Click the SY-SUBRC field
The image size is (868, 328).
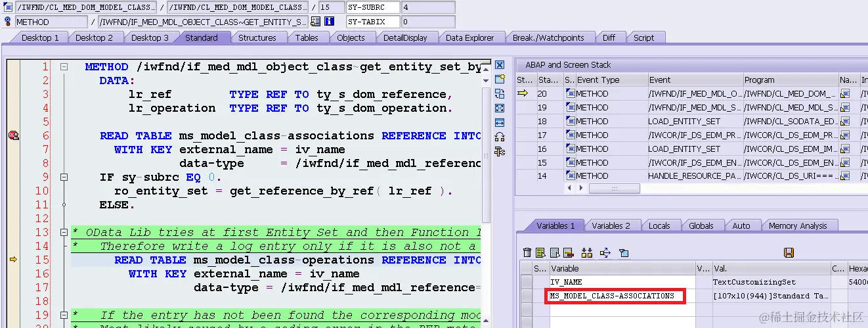372,7
